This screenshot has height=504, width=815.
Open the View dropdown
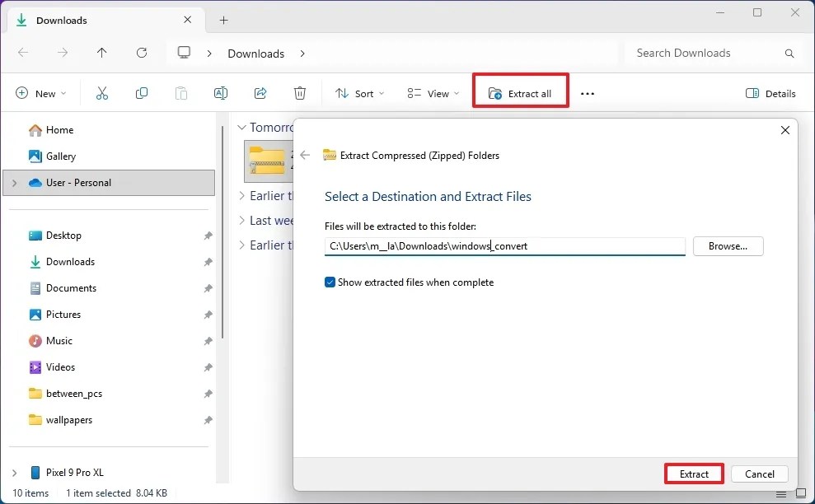433,93
